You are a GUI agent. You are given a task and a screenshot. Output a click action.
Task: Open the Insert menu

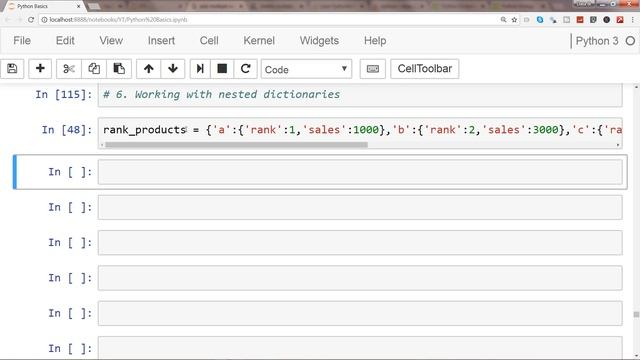point(161,41)
